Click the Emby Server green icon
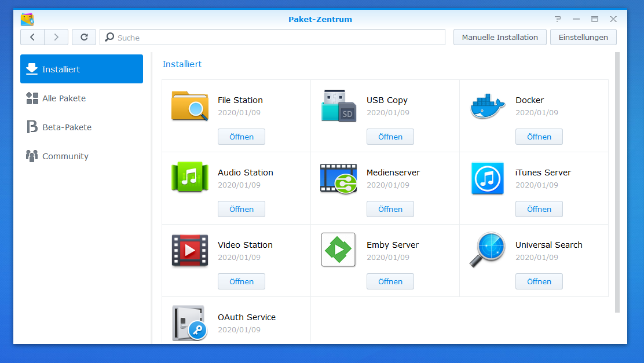Image resolution: width=644 pixels, height=363 pixels. click(338, 250)
